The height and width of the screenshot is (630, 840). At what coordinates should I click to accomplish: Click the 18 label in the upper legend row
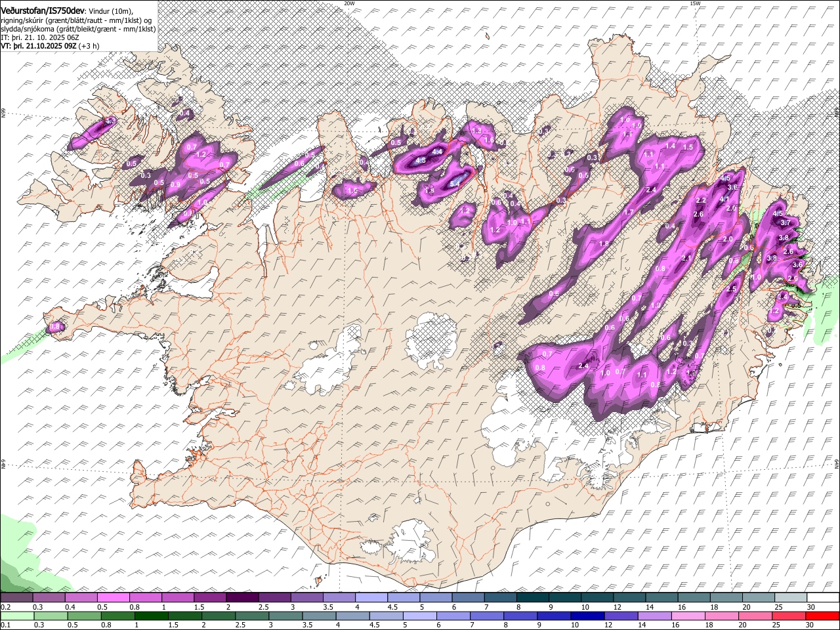tap(713, 607)
